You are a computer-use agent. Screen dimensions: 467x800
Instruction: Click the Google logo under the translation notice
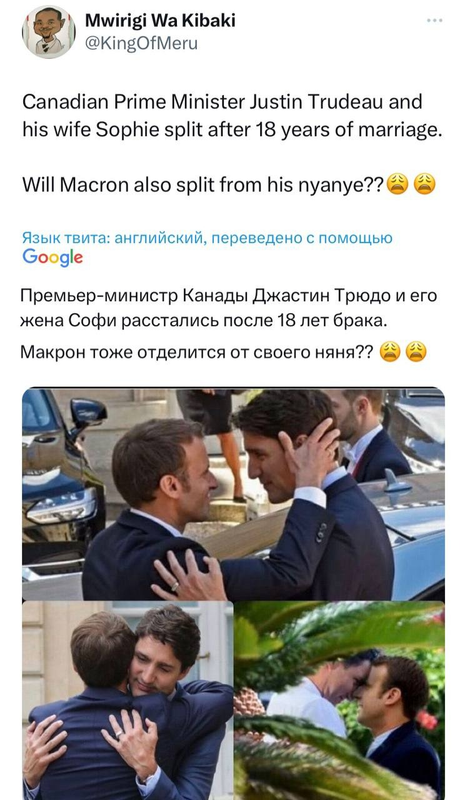[53, 258]
